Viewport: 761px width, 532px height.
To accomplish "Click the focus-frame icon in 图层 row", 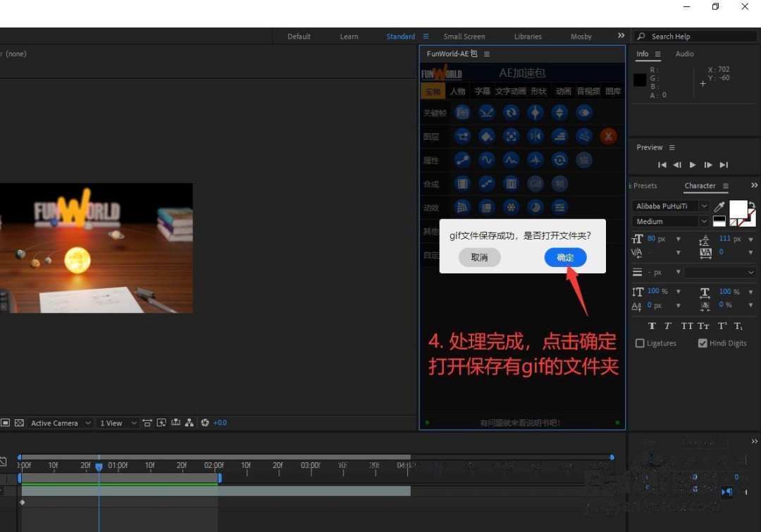I will (x=511, y=137).
